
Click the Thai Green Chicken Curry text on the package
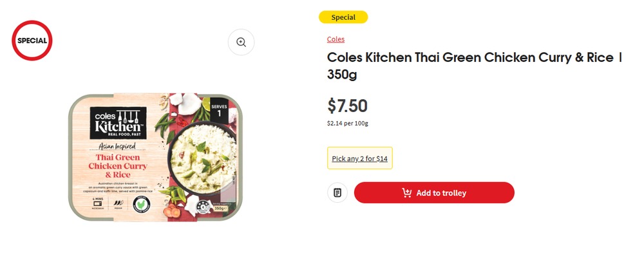(x=117, y=165)
